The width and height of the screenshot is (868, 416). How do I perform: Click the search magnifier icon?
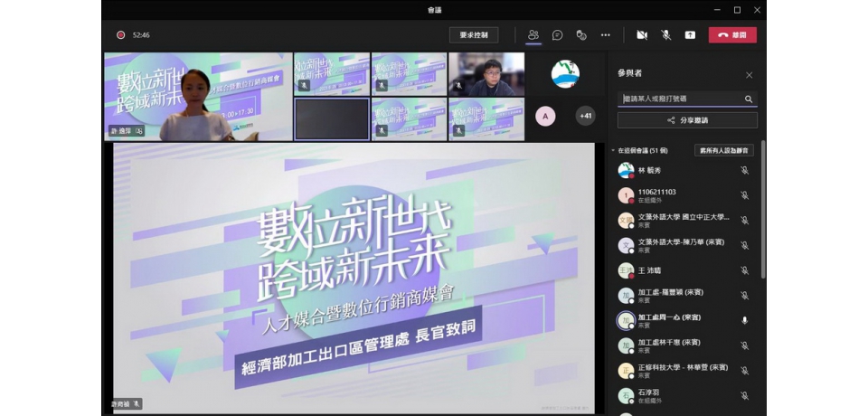(749, 99)
